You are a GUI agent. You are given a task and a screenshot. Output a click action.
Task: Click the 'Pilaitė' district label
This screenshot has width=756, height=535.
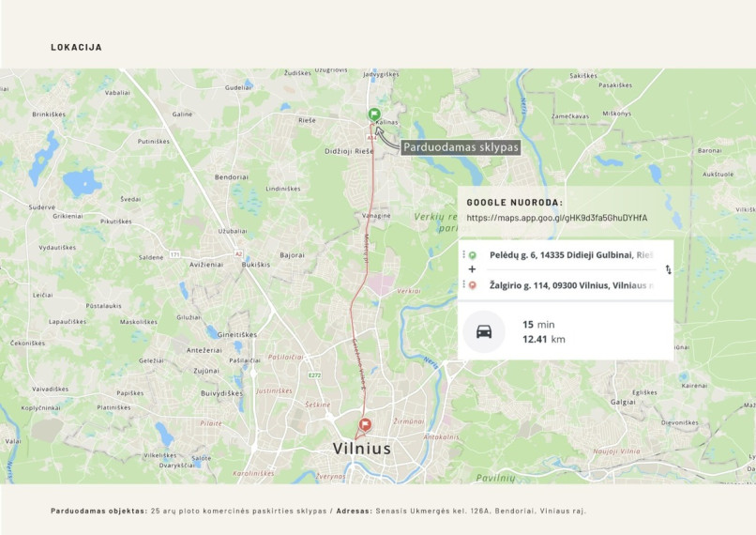coord(211,423)
